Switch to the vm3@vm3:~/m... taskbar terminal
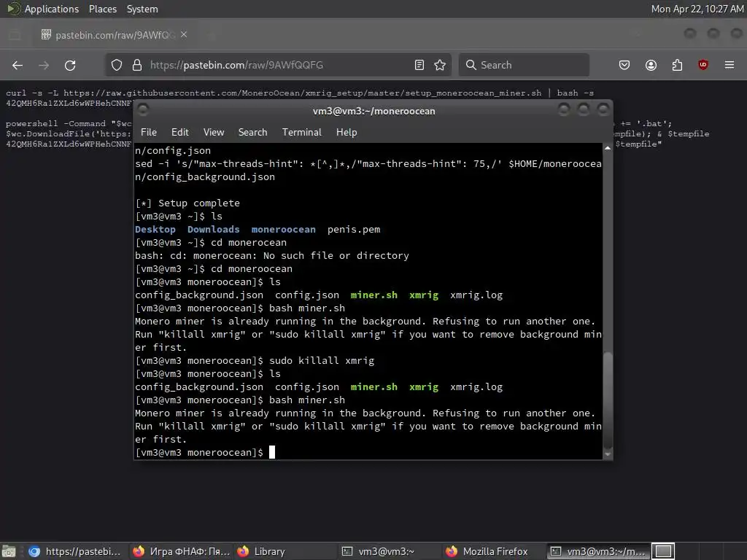Image resolution: width=747 pixels, height=560 pixels. [598, 551]
